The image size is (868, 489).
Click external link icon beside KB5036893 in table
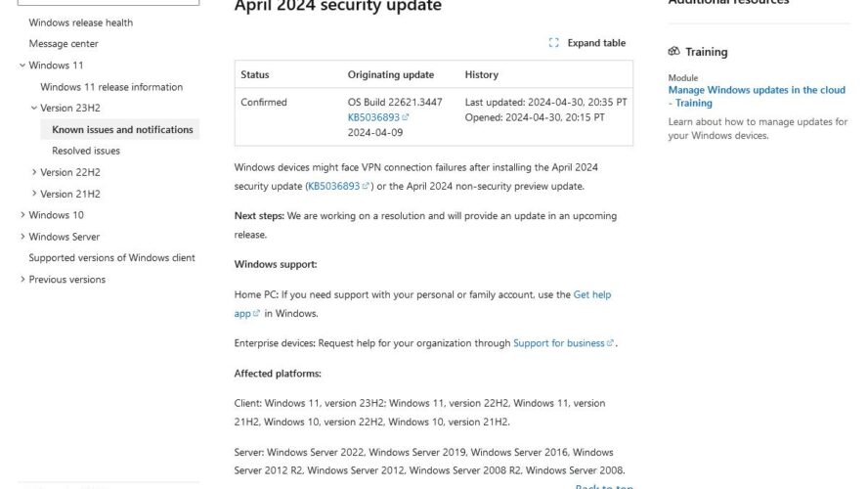click(406, 116)
